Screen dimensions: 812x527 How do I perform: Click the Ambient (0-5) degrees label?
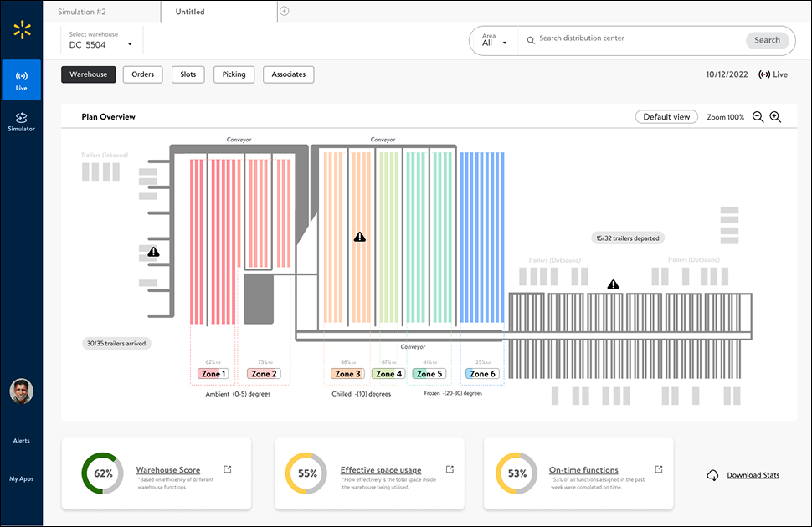tap(238, 394)
